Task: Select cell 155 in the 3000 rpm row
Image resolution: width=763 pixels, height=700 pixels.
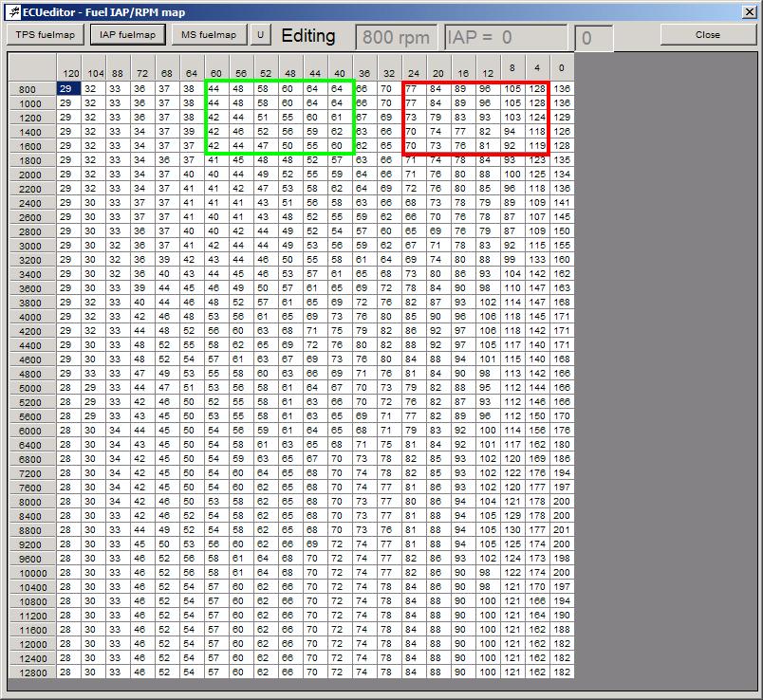Action: (562, 245)
